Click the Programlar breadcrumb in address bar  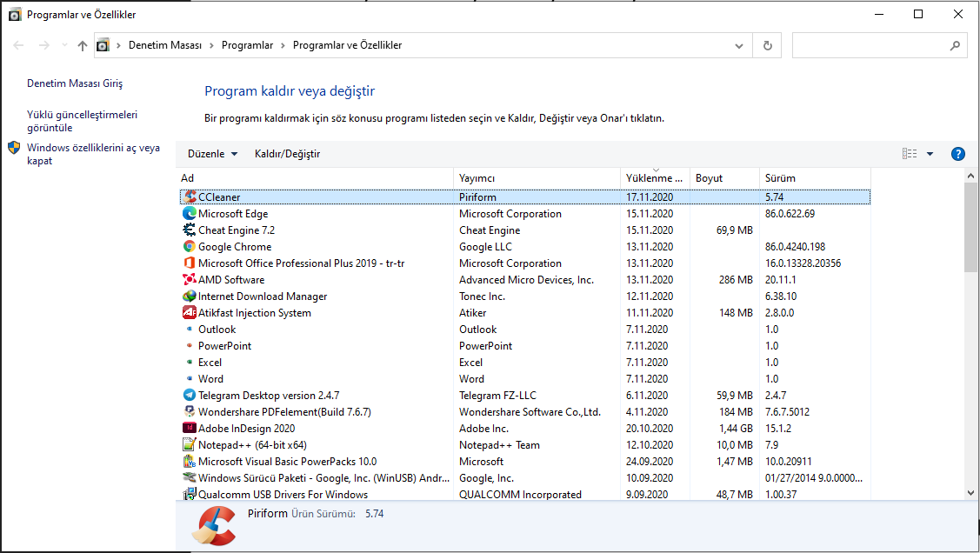click(x=247, y=45)
